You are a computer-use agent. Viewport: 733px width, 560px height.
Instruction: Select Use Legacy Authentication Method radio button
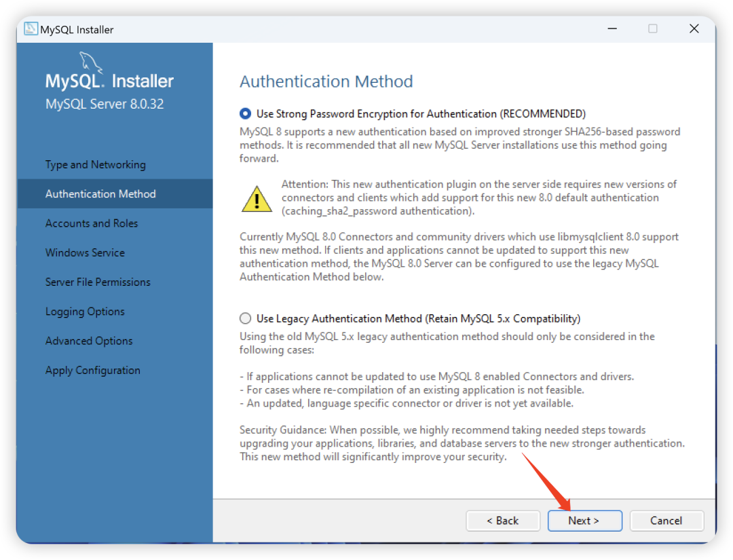click(x=245, y=318)
